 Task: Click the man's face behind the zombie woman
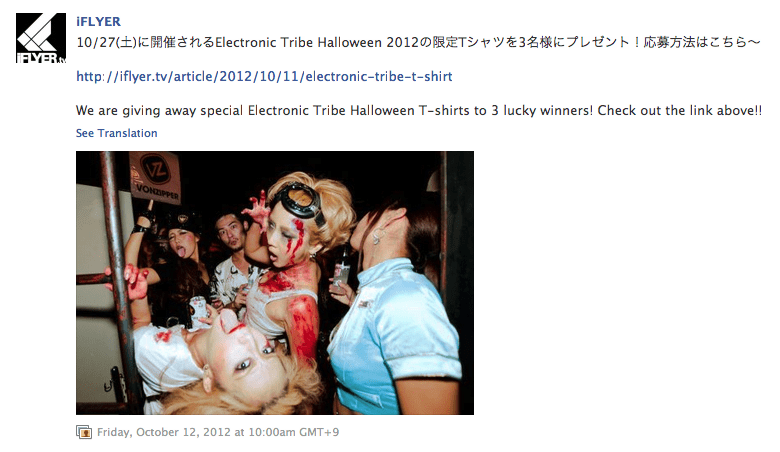[x=229, y=232]
